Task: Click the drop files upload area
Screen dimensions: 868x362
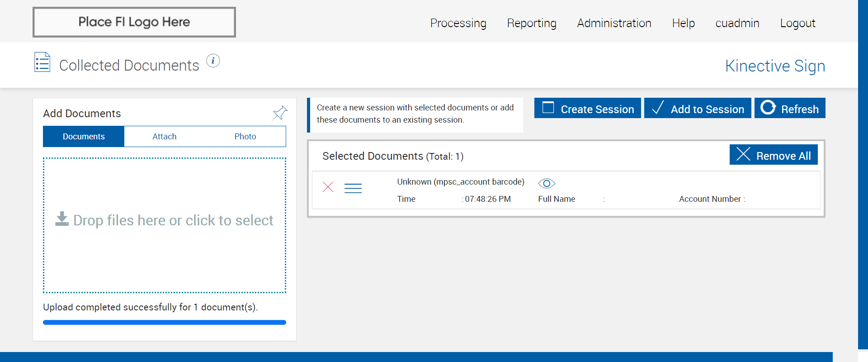Action: [x=165, y=225]
